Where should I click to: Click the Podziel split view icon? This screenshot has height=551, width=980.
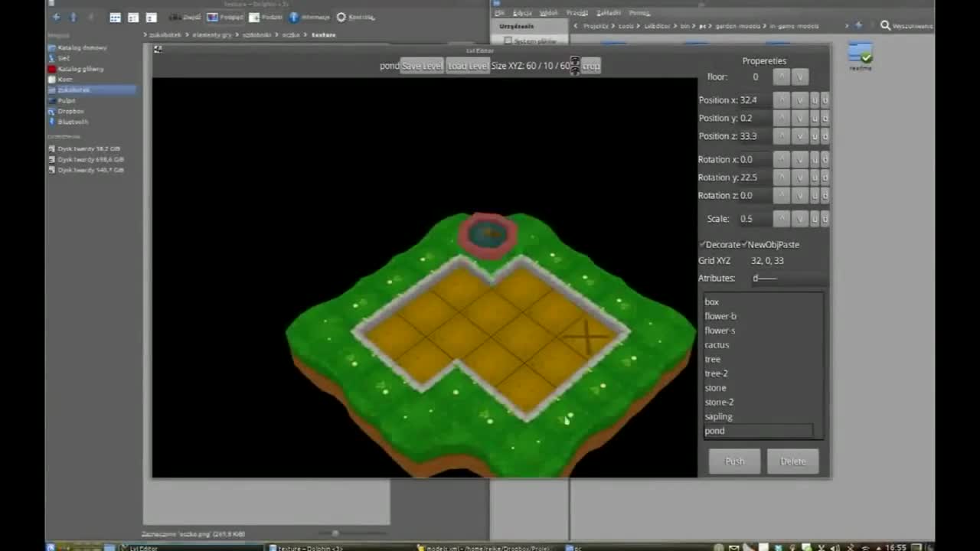(253, 17)
